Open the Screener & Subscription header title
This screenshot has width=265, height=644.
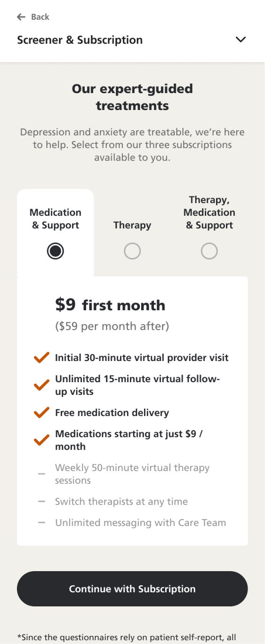coord(80,40)
